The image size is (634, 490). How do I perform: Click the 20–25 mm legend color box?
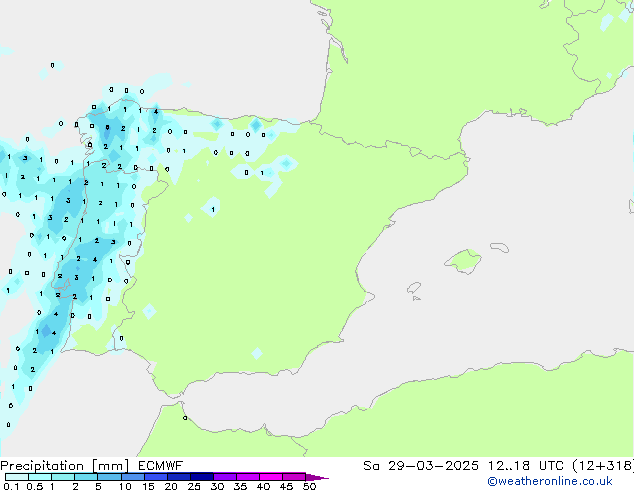pyautogui.click(x=178, y=477)
